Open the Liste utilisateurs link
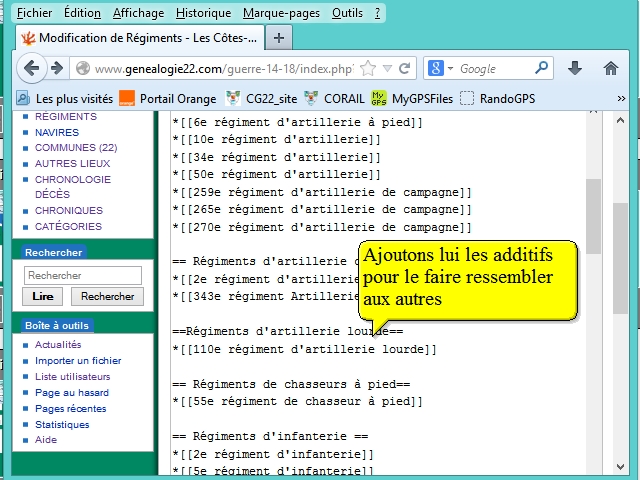The height and width of the screenshot is (480, 640). (73, 377)
